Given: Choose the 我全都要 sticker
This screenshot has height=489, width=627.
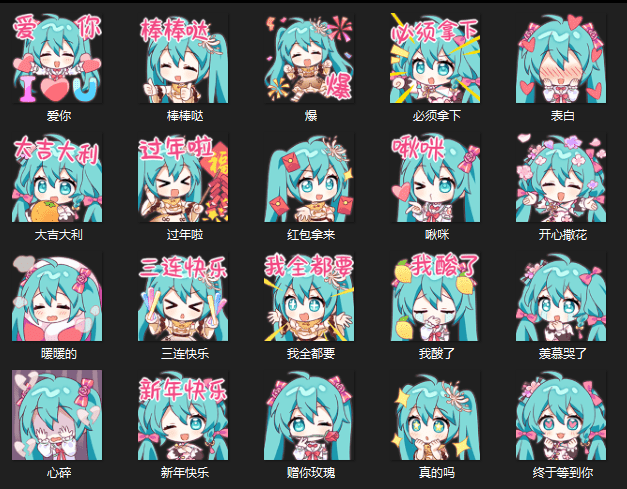Looking at the screenshot, I should point(309,296).
